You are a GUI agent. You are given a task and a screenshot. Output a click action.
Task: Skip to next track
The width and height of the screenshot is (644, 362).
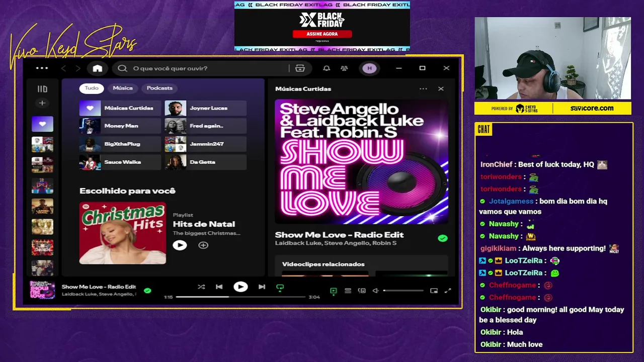click(x=262, y=287)
